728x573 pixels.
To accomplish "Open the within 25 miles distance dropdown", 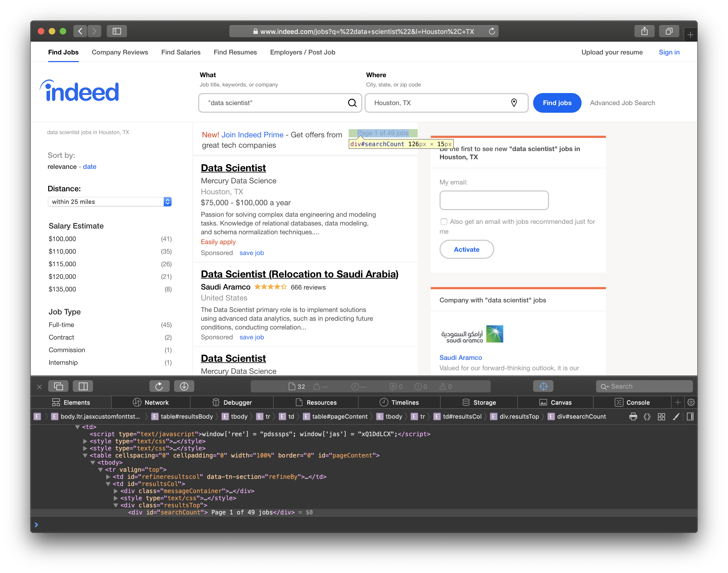I will (110, 202).
